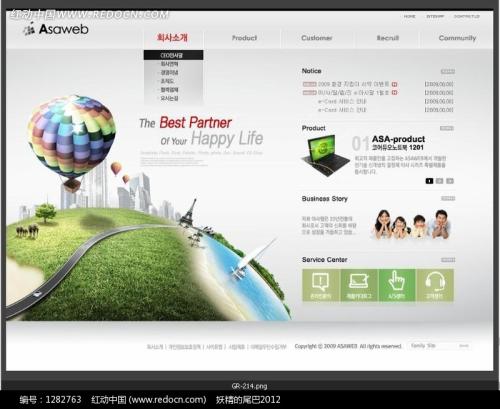Screen dimensions: 500x409
Task: Open the Family Site dropdown in footer
Action: (439, 346)
